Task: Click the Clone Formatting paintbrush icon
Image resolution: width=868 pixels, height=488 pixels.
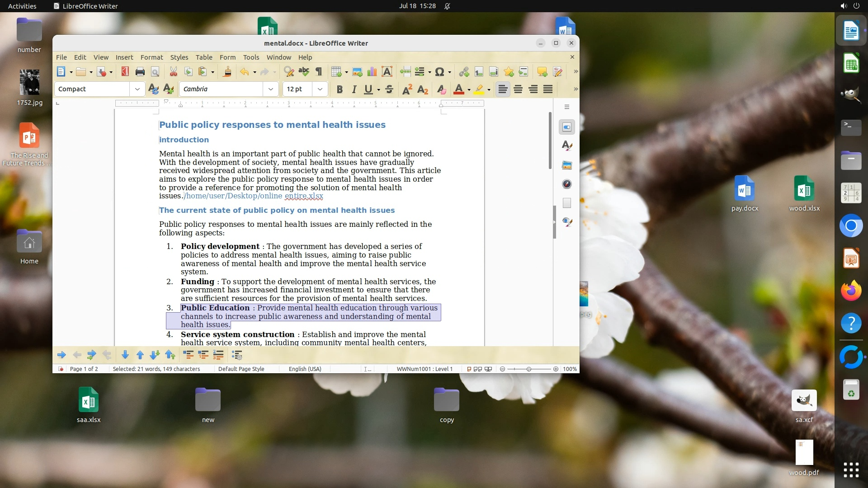Action: pyautogui.click(x=227, y=72)
